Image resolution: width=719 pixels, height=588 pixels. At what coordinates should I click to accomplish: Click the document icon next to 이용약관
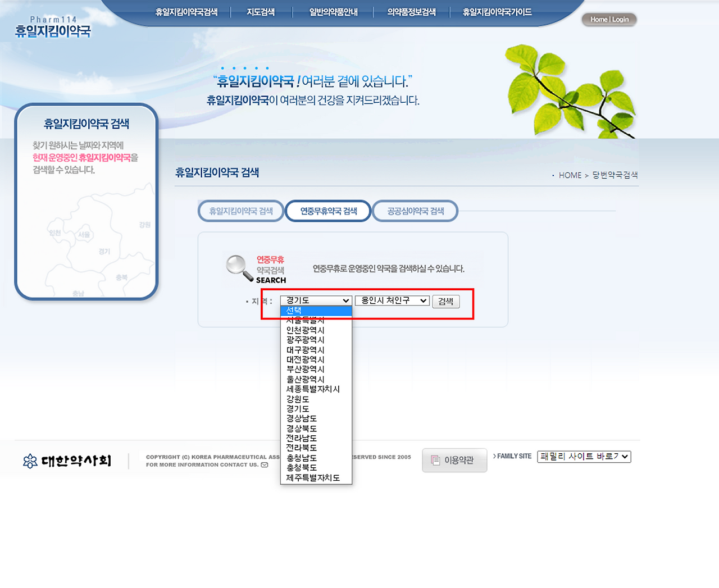pyautogui.click(x=435, y=459)
